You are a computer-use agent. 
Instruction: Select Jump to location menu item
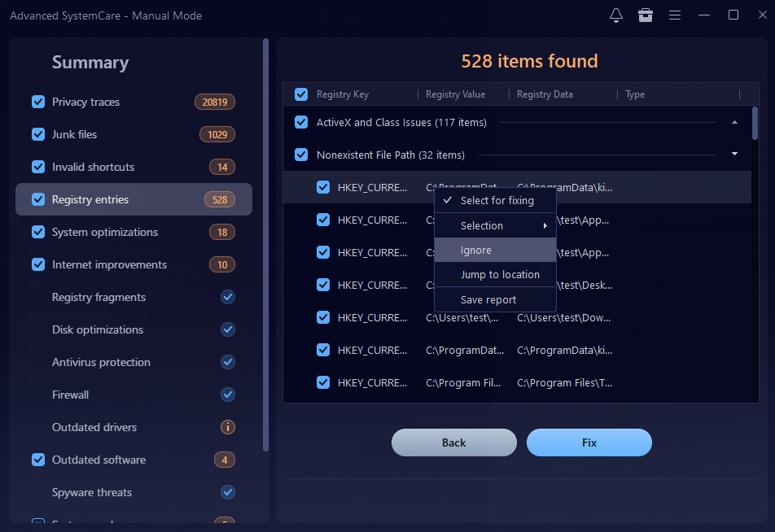(x=499, y=274)
